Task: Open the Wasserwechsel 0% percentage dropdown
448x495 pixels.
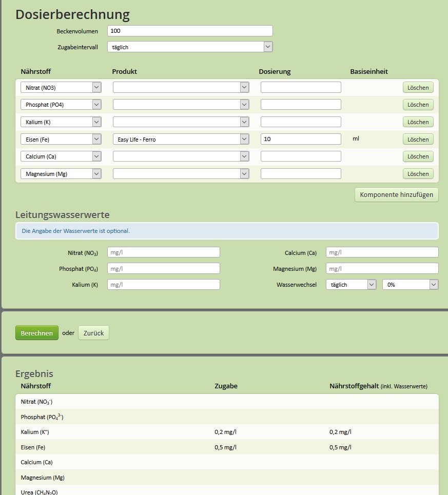Action: click(410, 285)
